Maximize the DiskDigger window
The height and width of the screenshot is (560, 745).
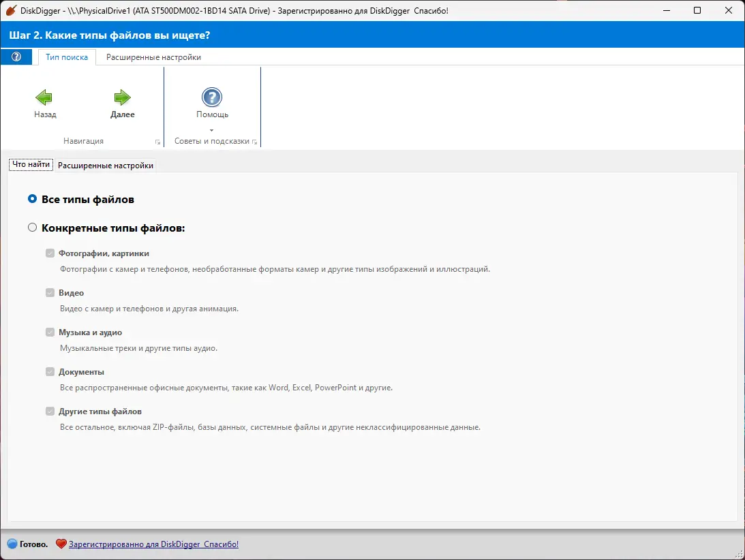(x=697, y=10)
